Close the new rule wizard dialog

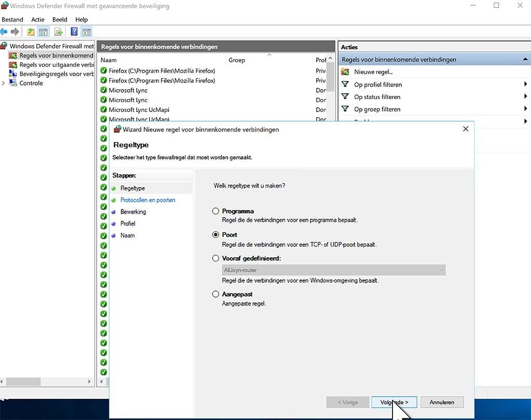[x=466, y=129]
